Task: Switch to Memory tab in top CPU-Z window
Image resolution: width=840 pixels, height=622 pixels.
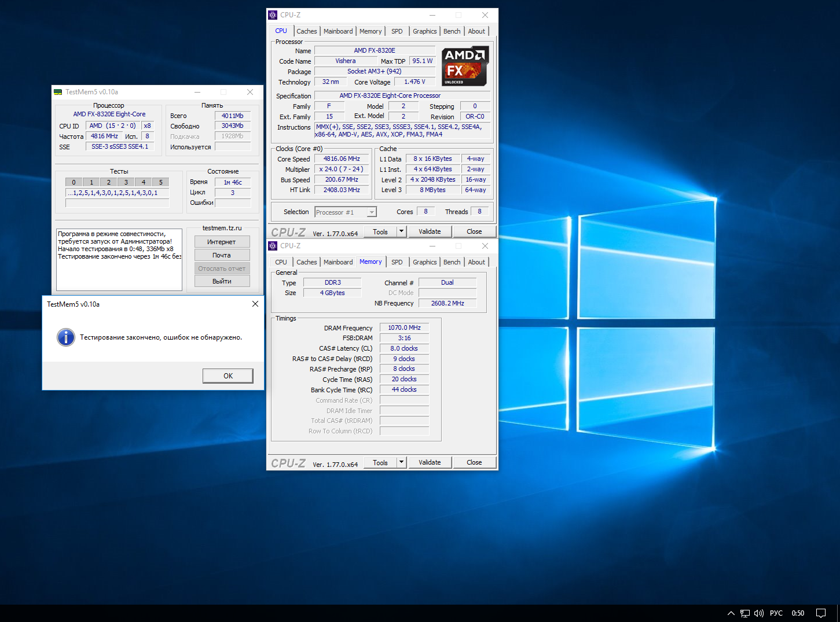Action: pos(371,31)
